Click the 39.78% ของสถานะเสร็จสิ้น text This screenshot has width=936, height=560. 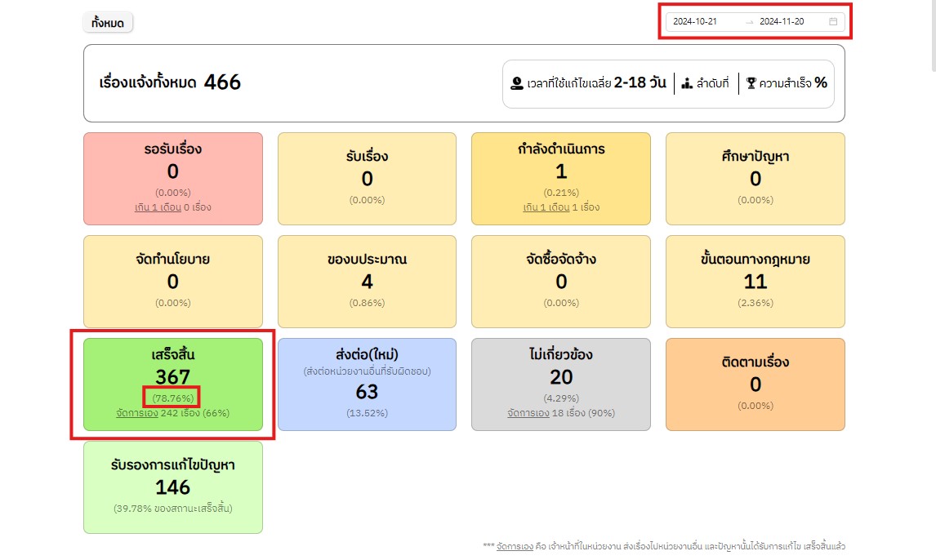173,509
